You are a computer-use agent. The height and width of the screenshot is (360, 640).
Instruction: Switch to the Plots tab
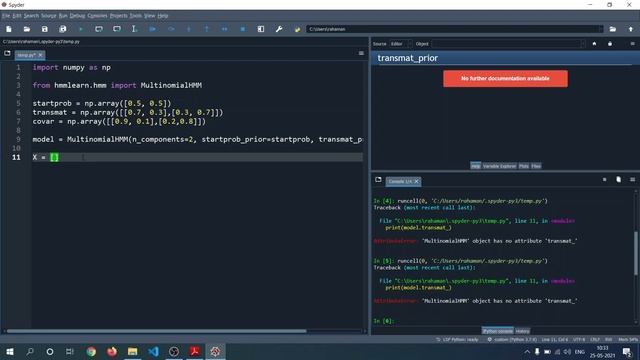click(x=524, y=166)
